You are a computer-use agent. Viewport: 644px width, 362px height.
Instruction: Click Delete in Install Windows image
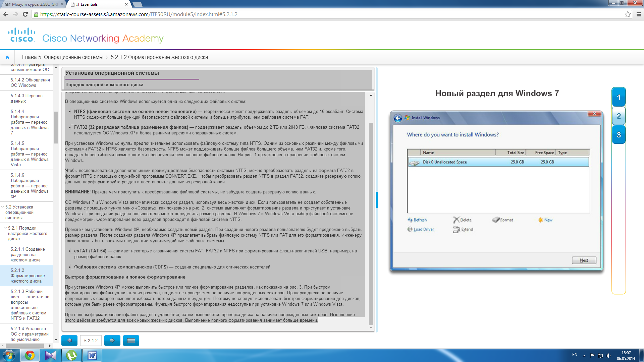pyautogui.click(x=462, y=220)
